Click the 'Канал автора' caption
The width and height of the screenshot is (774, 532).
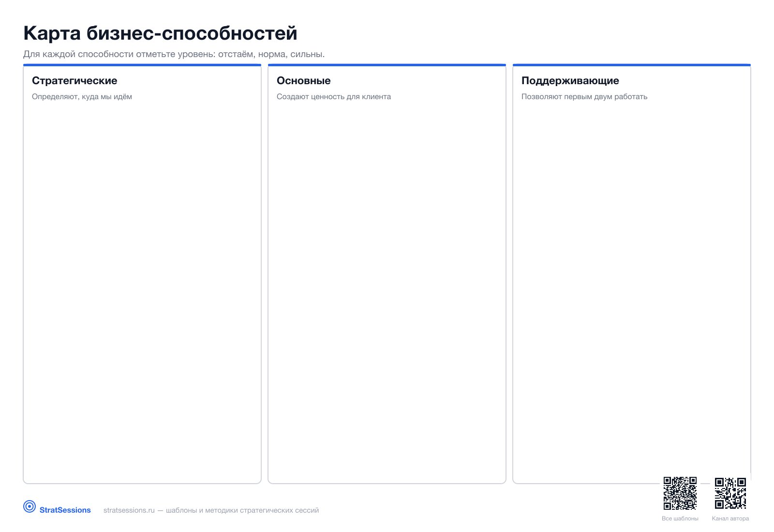click(x=730, y=518)
